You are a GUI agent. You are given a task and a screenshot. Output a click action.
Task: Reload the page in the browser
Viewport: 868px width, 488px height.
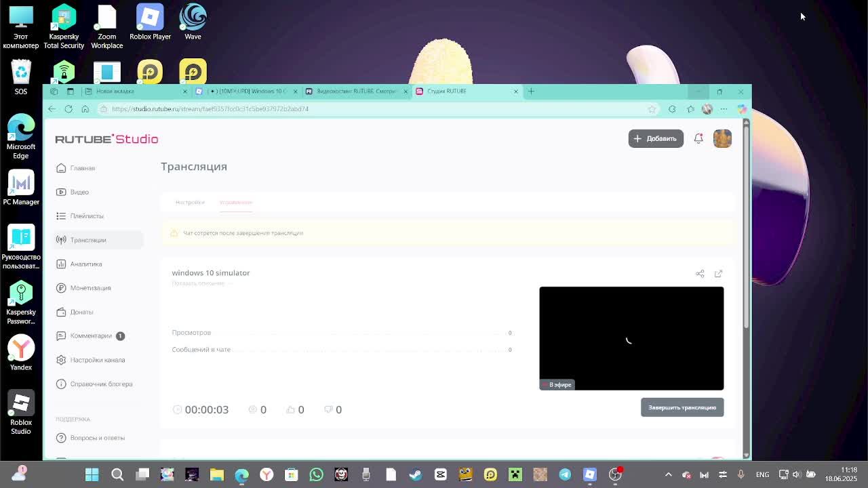coord(68,108)
